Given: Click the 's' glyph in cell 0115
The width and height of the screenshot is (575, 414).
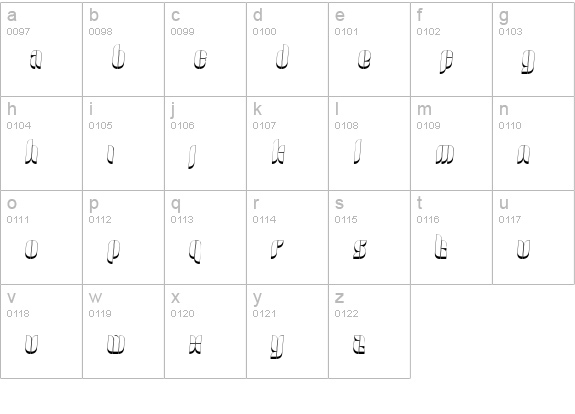Looking at the screenshot, I should click(360, 249).
